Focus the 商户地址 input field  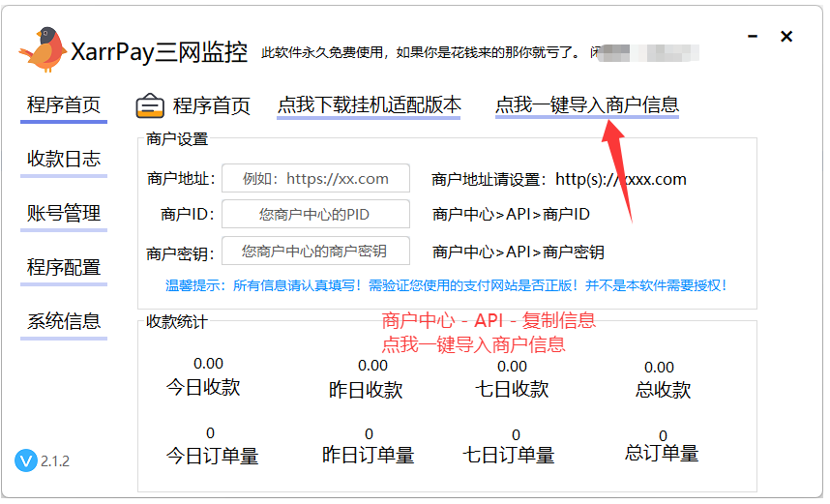[315, 179]
